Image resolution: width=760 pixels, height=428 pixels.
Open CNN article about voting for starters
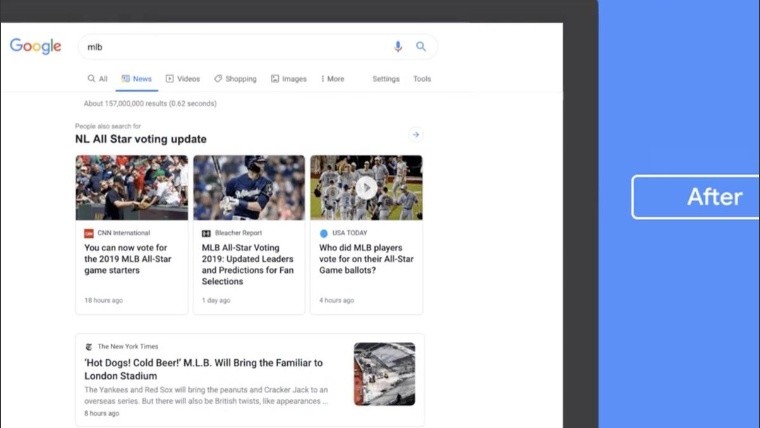128,259
